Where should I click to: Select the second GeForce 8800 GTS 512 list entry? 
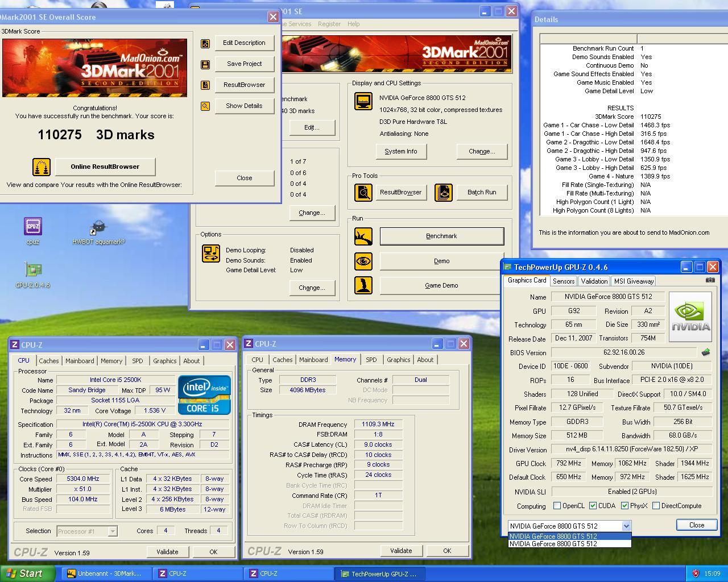click(569, 544)
